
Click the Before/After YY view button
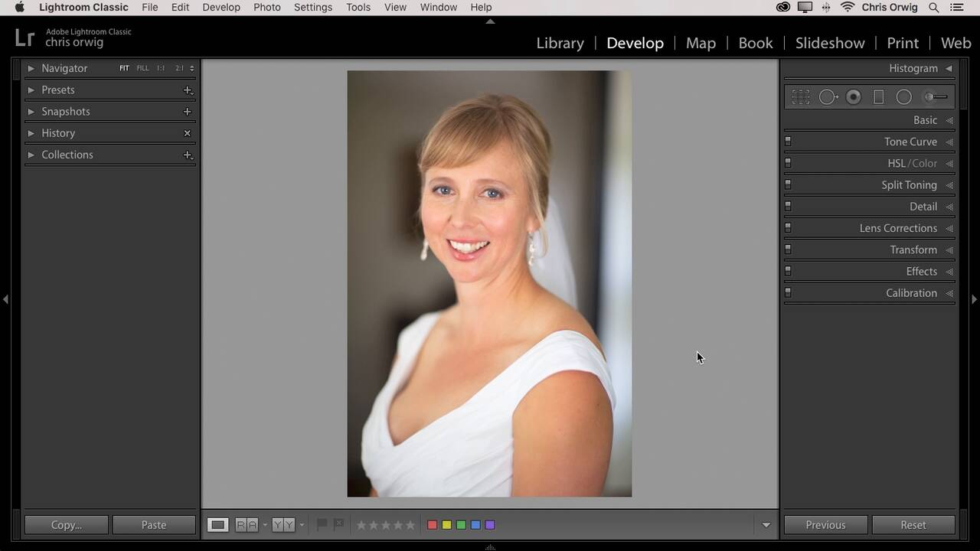coord(283,525)
